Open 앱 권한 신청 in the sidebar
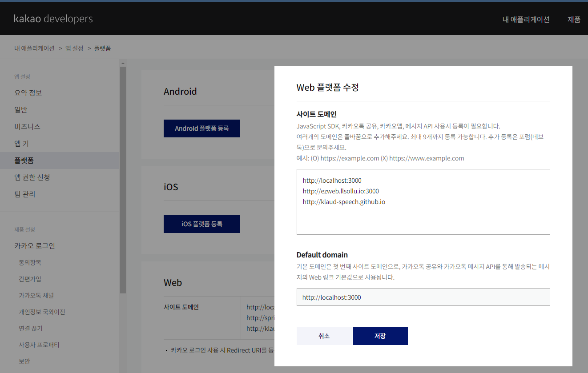The width and height of the screenshot is (588, 373). 32,177
